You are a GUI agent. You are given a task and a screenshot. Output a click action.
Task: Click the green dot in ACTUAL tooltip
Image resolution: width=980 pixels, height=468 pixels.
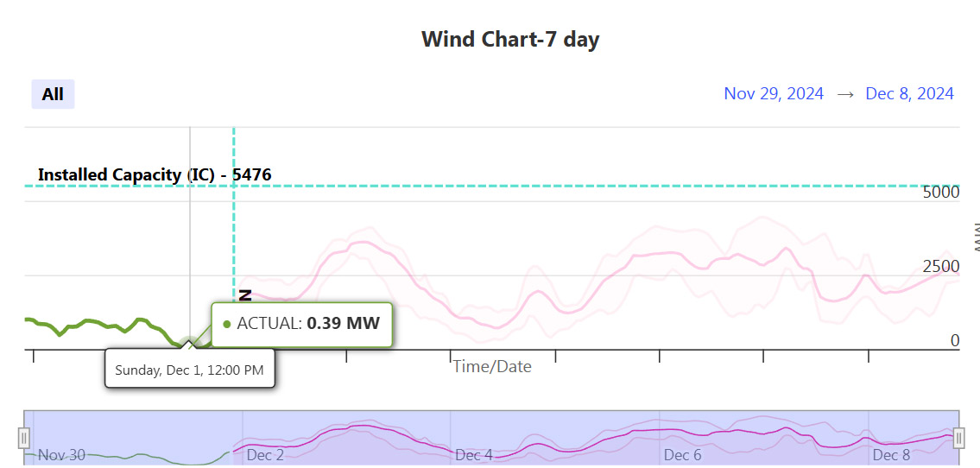click(x=227, y=324)
